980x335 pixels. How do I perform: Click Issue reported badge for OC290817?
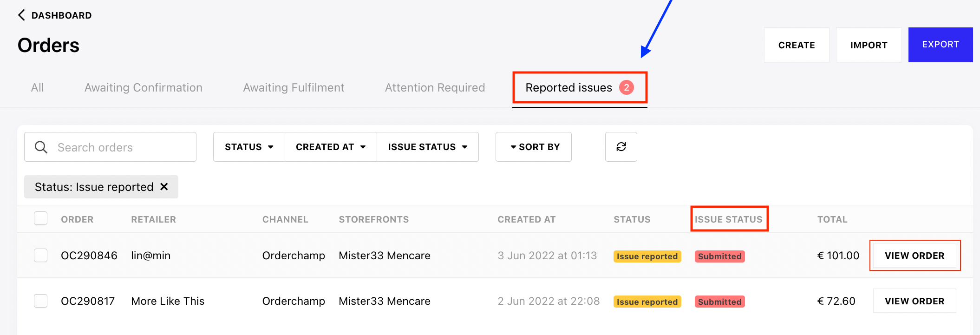point(647,302)
